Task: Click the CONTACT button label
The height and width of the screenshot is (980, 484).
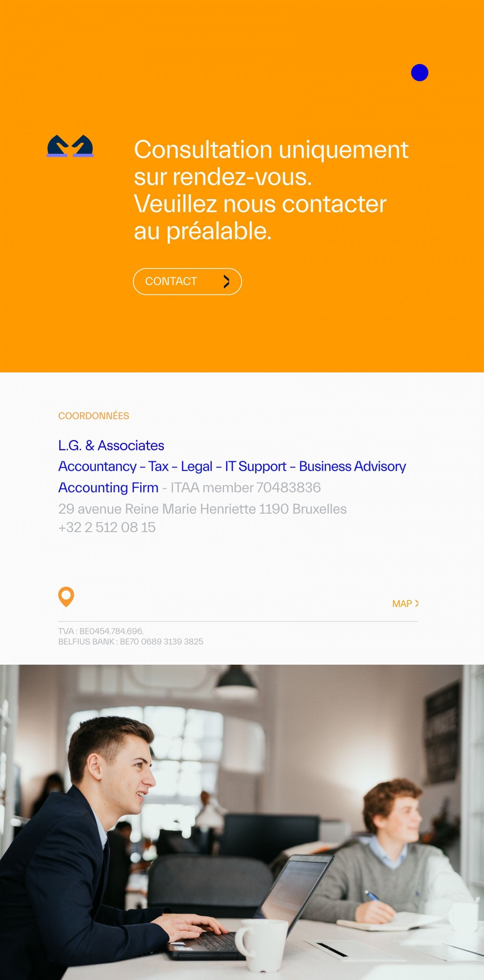Action: [171, 281]
